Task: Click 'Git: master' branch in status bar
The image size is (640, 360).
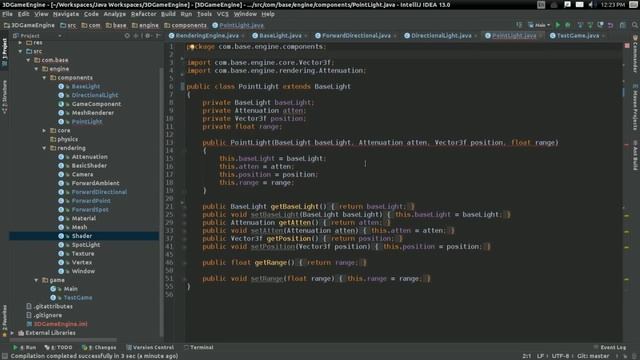Action: point(593,356)
